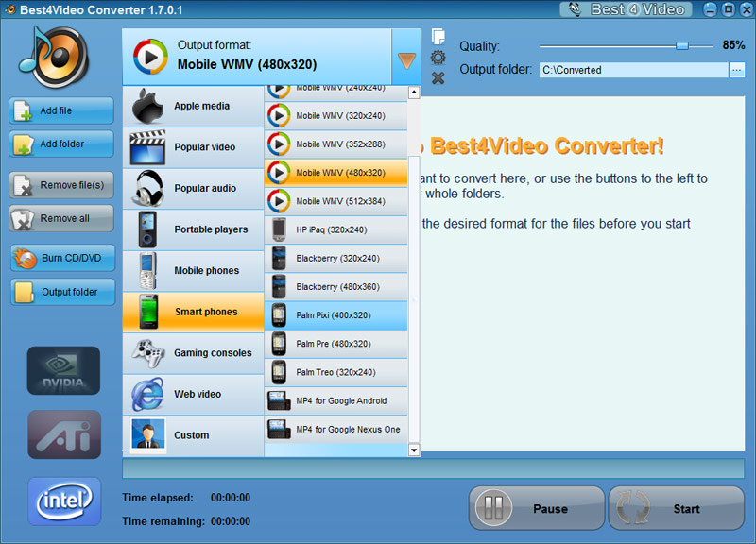Click the format list scroll down arrow
This screenshot has width=756, height=544.
[x=414, y=450]
